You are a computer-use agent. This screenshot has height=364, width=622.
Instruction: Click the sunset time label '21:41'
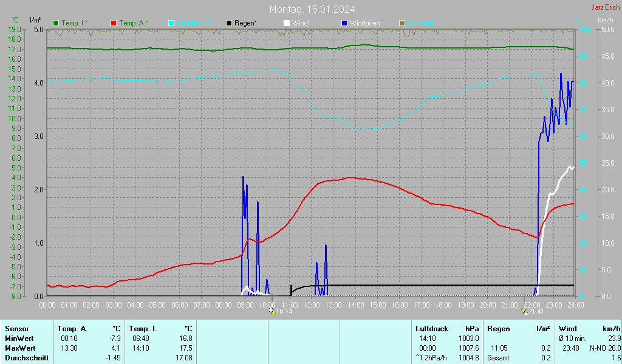(x=536, y=312)
